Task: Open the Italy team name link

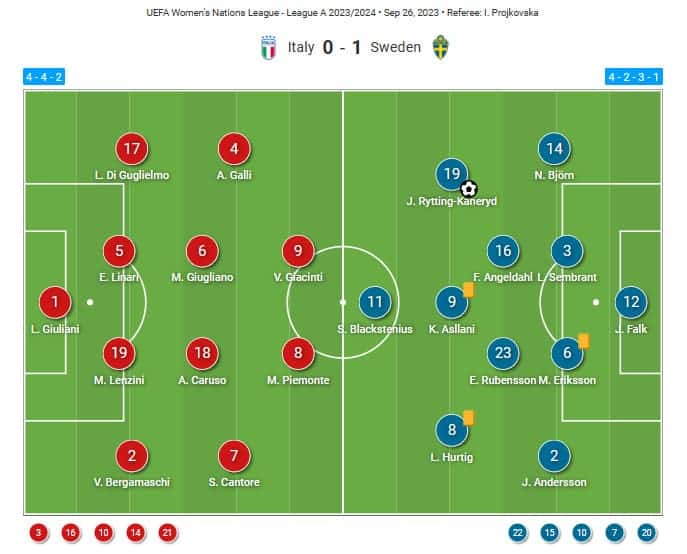Action: [301, 47]
